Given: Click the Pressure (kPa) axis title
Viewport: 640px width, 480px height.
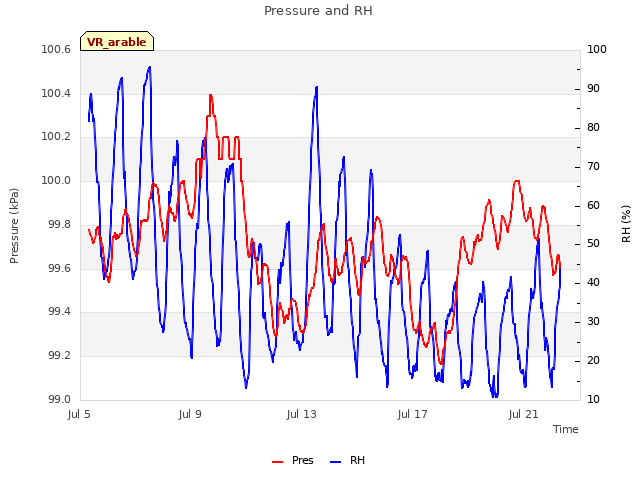Looking at the screenshot, I should 14,226.
